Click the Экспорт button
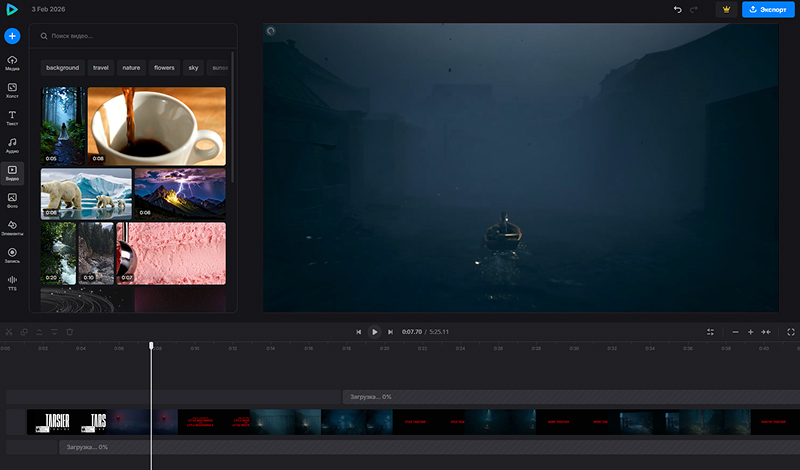 point(768,9)
